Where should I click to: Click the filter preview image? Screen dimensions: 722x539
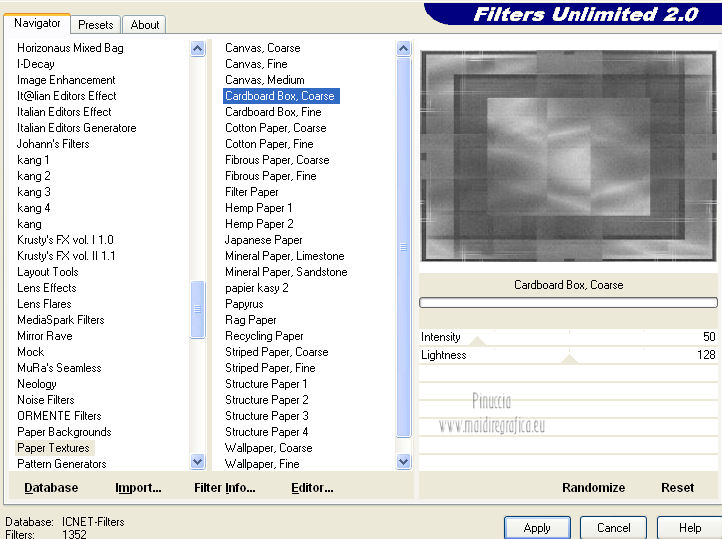tap(569, 156)
